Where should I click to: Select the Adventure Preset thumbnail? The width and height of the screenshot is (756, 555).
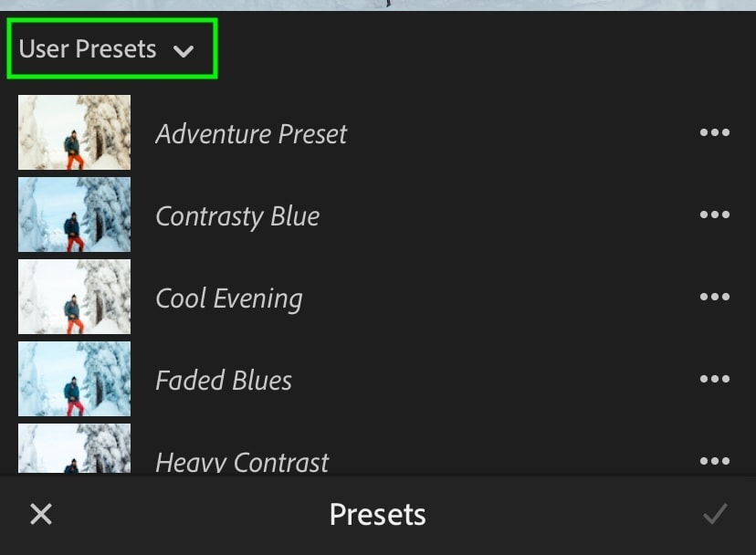75,133
